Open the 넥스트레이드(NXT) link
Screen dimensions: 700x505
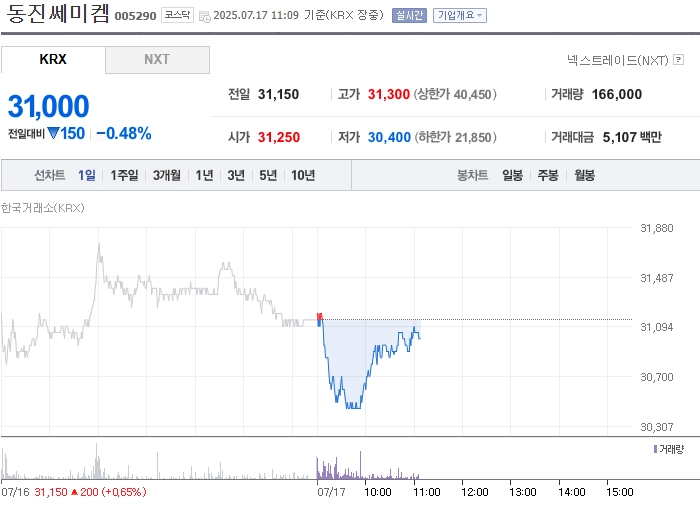(x=618, y=60)
